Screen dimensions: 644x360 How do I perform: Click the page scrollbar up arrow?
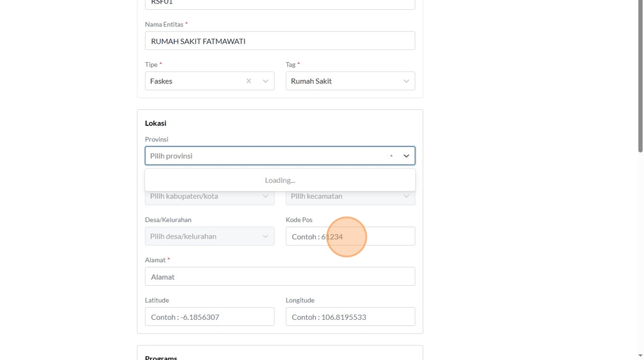[x=641, y=3]
